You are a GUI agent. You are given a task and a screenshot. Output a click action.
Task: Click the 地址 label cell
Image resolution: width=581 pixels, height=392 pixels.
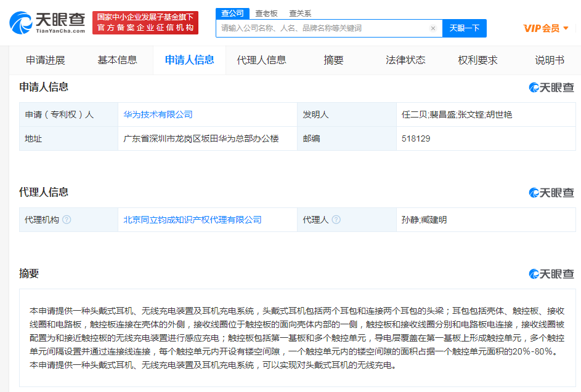(68, 139)
